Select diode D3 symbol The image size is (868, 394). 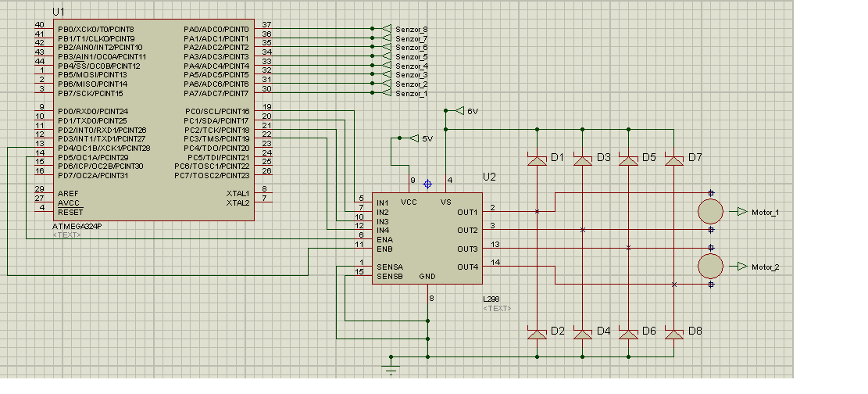point(582,161)
